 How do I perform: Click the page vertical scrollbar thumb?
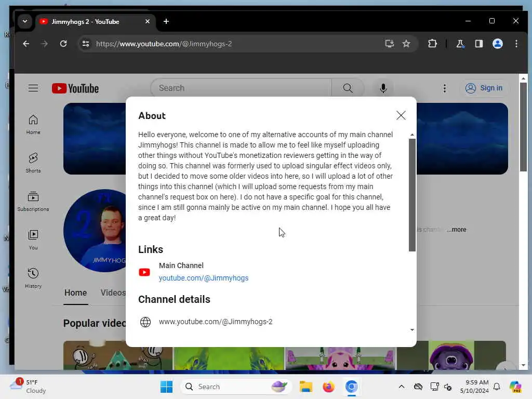[x=523, y=127]
